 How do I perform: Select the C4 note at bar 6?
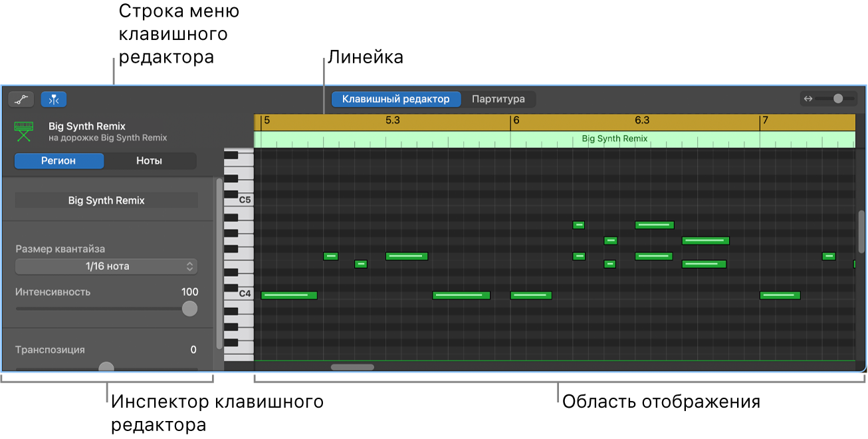tap(531, 295)
